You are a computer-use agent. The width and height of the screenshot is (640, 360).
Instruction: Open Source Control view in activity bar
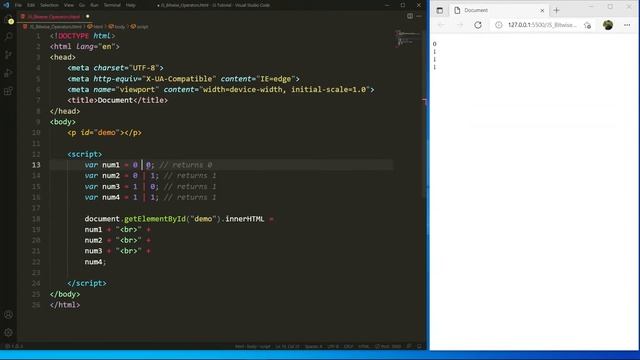9,55
